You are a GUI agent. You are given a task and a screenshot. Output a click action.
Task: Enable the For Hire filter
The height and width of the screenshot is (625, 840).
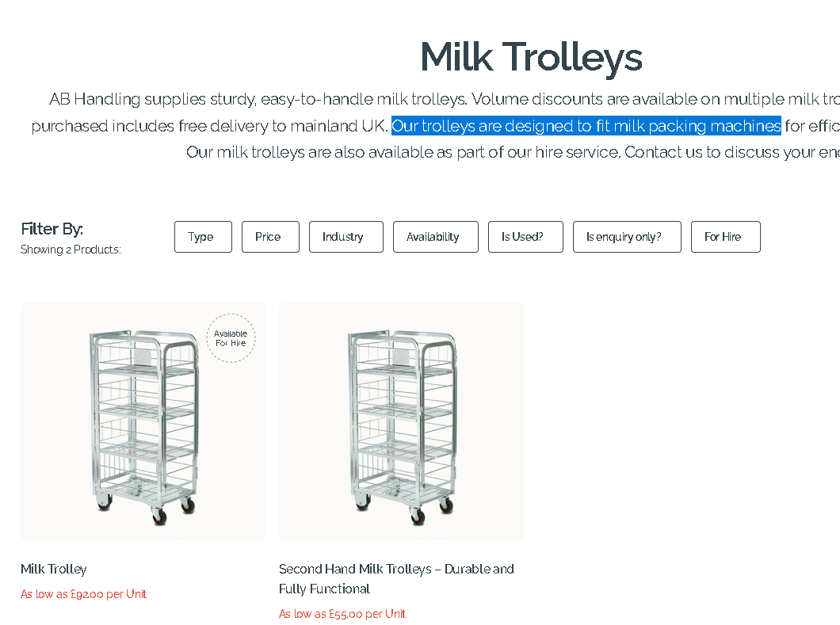click(725, 237)
